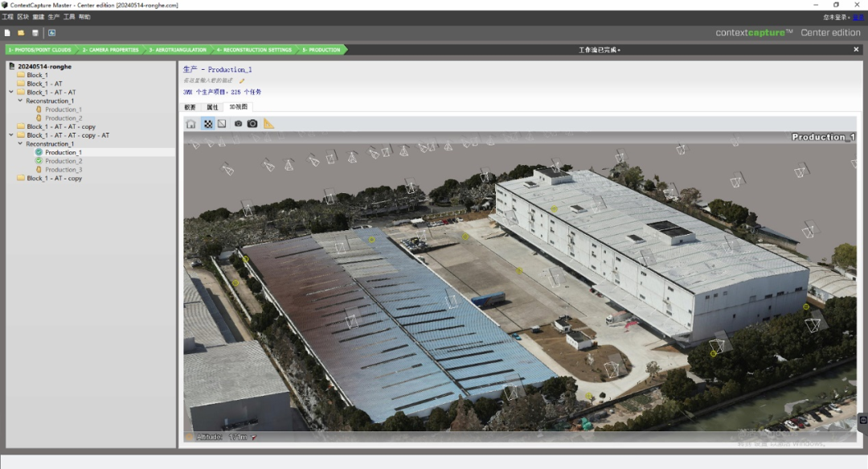Switch to the 属性 tab

[x=212, y=107]
